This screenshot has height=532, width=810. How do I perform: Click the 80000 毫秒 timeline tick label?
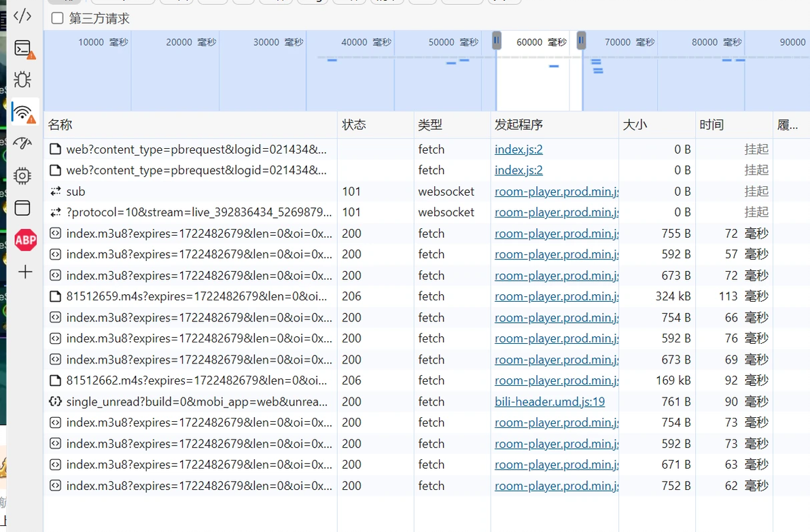point(717,42)
